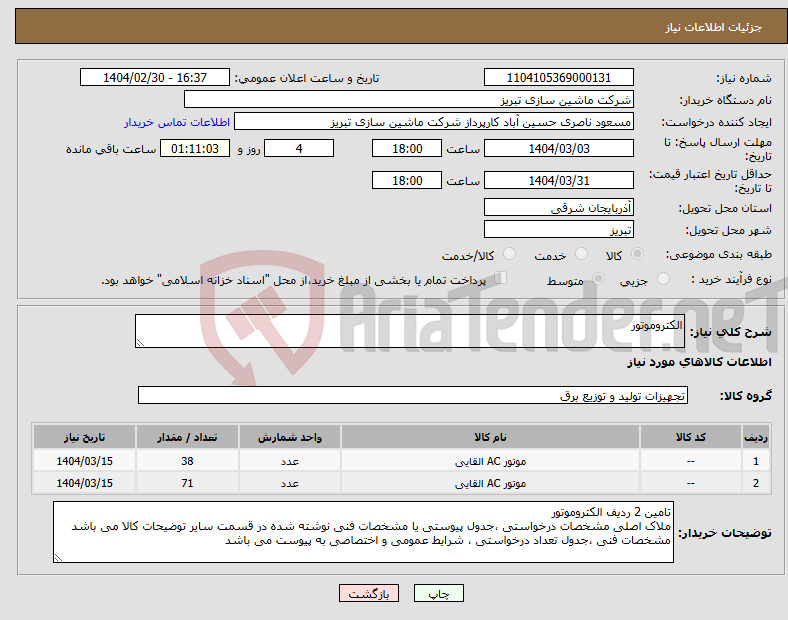Click the remaining days field showing 4
This screenshot has height=620, width=788.
click(x=299, y=149)
